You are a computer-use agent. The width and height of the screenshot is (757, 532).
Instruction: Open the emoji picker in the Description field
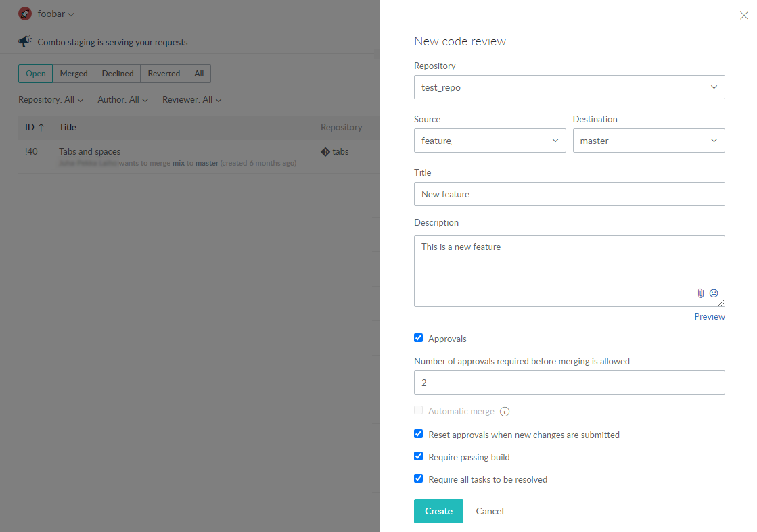click(714, 293)
